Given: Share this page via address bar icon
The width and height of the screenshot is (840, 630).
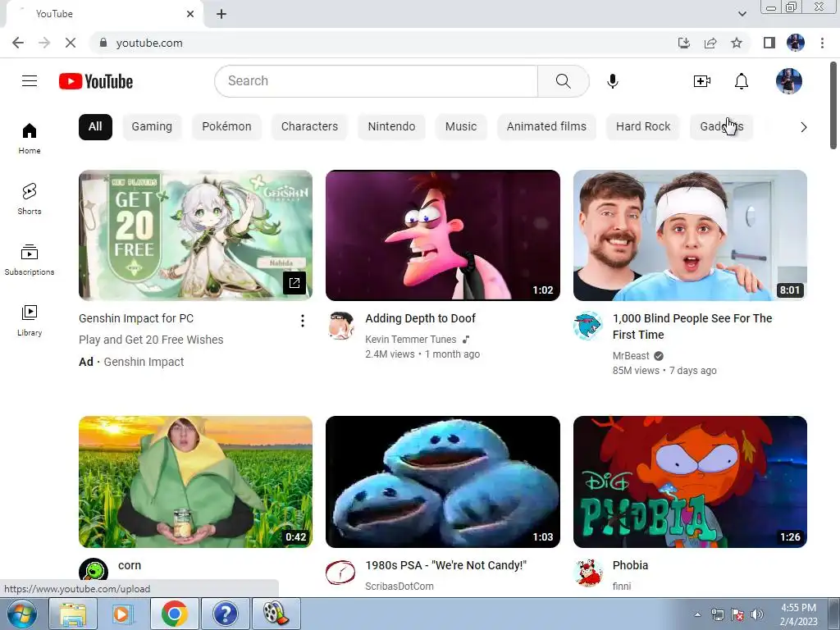Looking at the screenshot, I should [x=710, y=43].
